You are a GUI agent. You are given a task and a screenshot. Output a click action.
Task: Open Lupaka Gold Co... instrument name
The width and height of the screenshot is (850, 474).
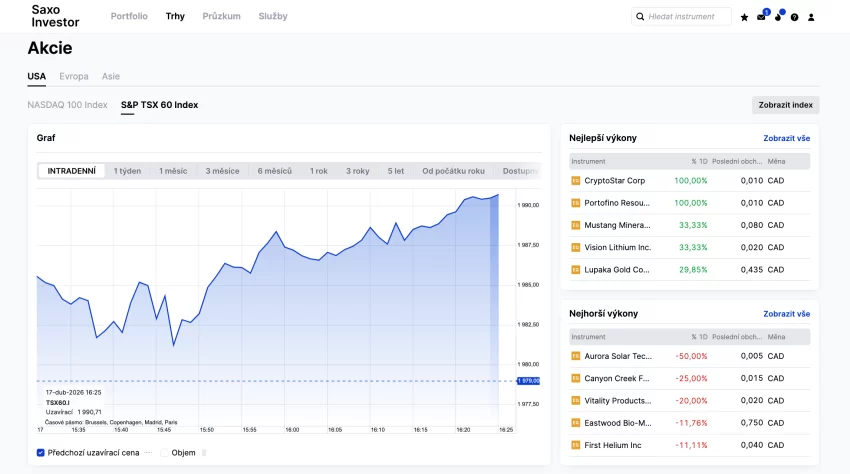click(x=617, y=270)
